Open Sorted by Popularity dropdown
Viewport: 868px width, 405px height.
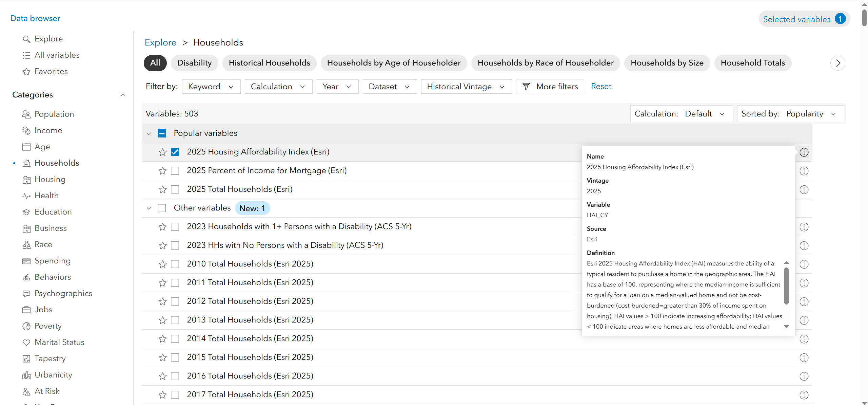790,114
